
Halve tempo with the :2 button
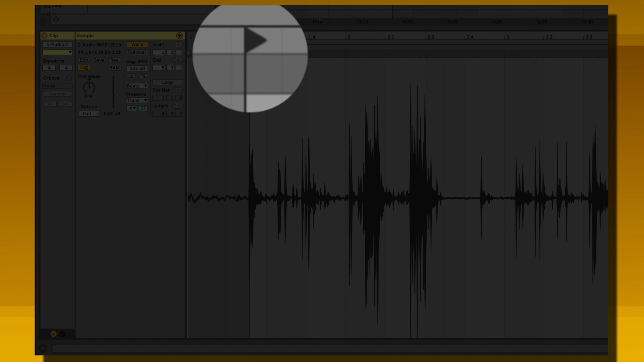[x=131, y=76]
